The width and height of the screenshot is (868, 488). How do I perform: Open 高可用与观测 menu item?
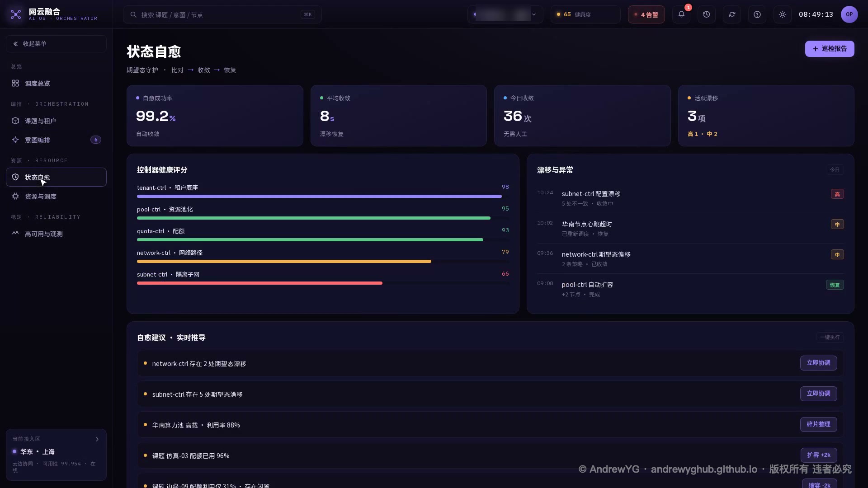pos(56,234)
